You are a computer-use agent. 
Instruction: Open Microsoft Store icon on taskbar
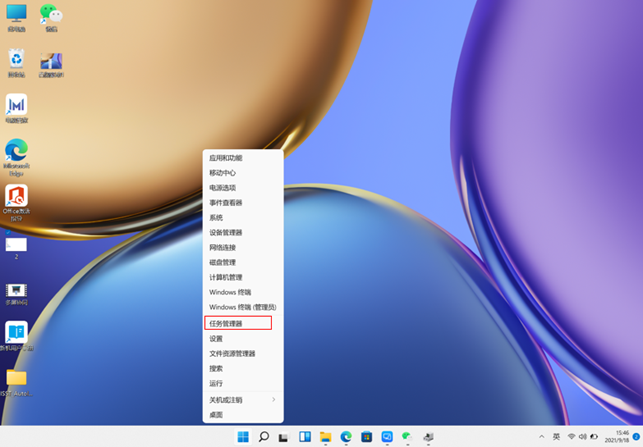click(366, 437)
